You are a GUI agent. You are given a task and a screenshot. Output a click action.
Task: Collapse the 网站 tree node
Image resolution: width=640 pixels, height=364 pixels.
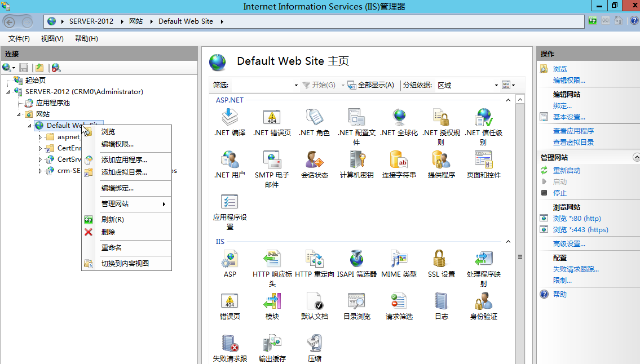tap(19, 115)
